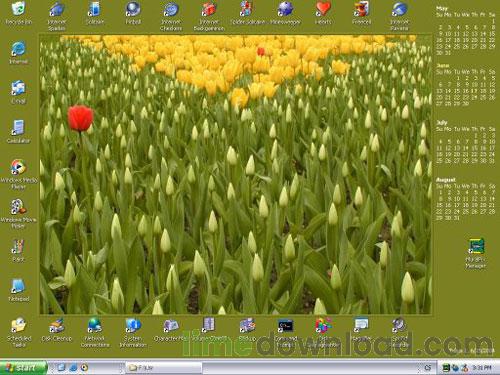Screen dimensions: 500x375
Task: Launch Windows Movie Maker shortcut
Action: click(18, 213)
